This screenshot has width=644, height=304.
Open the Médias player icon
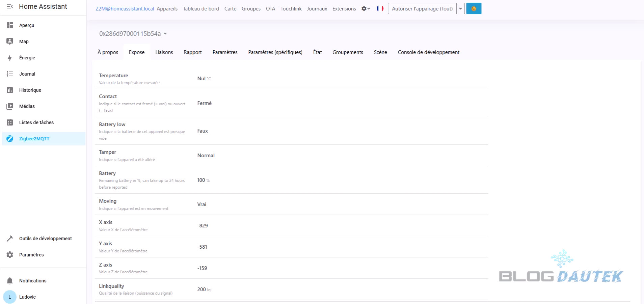coord(10,106)
